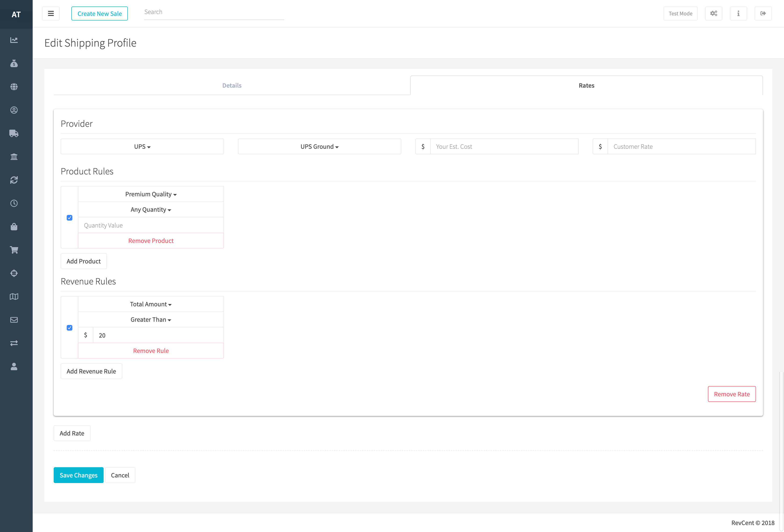Screen dimensions: 784x532
Task: Open the UPS provider dropdown
Action: point(142,147)
